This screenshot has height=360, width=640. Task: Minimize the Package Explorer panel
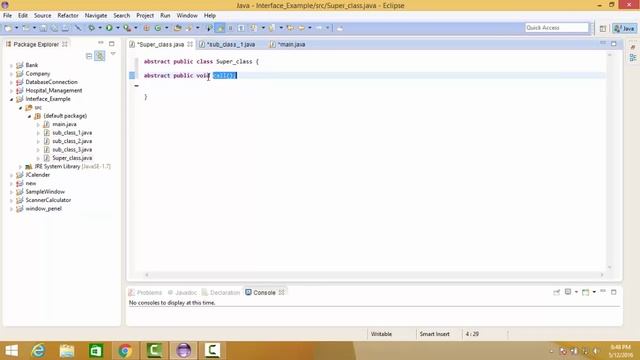101,43
